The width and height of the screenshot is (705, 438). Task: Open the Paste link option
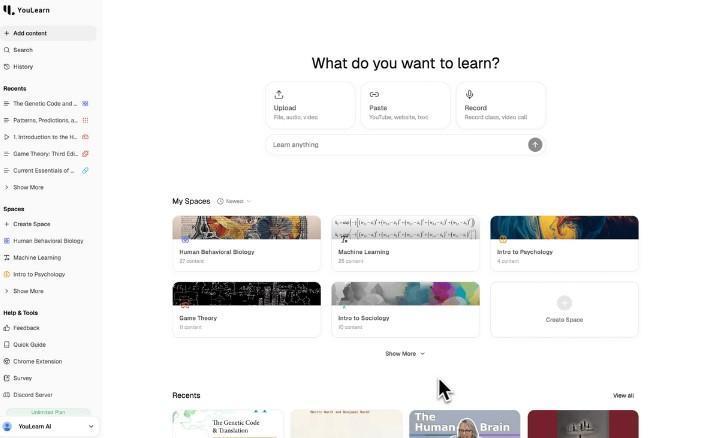pyautogui.click(x=405, y=106)
